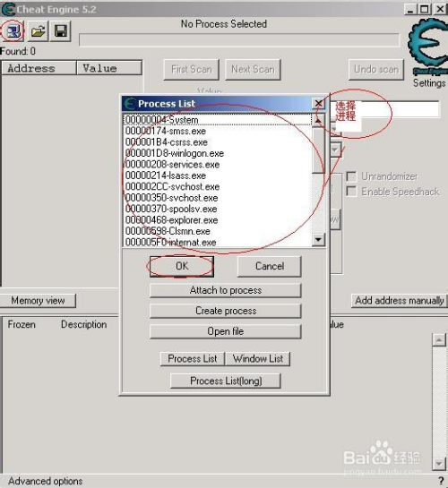Click Process List(long) button
Image resolution: width=448 pixels, height=488 pixels.
pyautogui.click(x=226, y=381)
